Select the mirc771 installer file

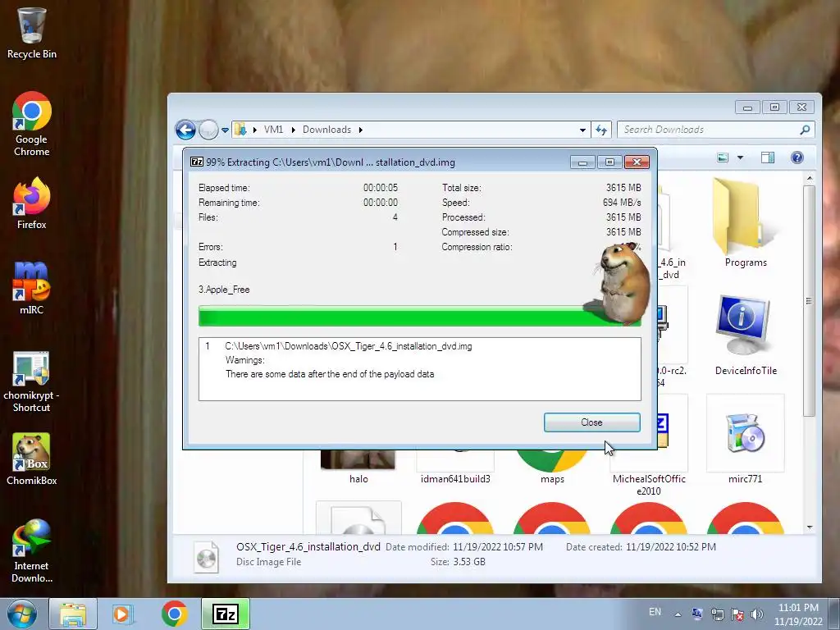[x=746, y=441]
